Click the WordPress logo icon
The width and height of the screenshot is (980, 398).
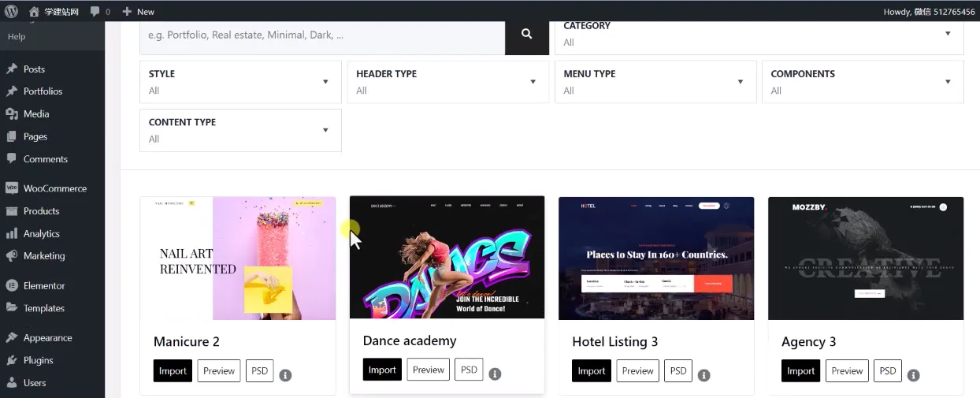(x=11, y=11)
